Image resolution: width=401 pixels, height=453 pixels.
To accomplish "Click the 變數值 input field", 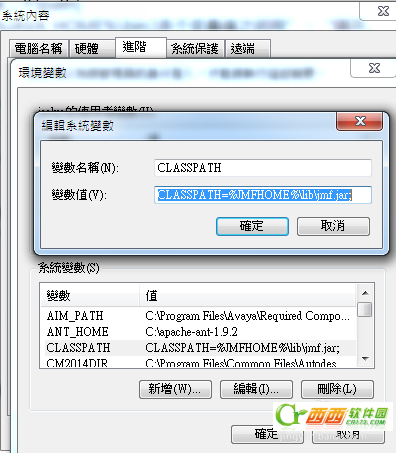I will coord(263,195).
